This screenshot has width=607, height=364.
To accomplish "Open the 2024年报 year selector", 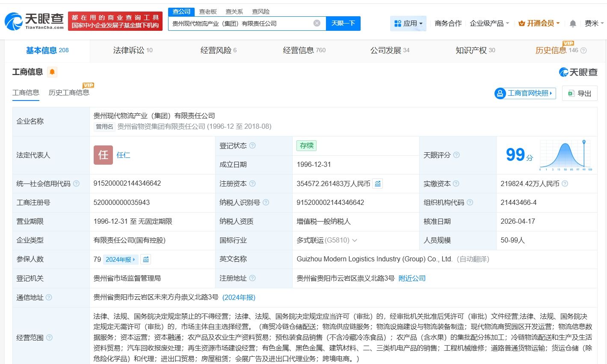I will click(x=121, y=259).
